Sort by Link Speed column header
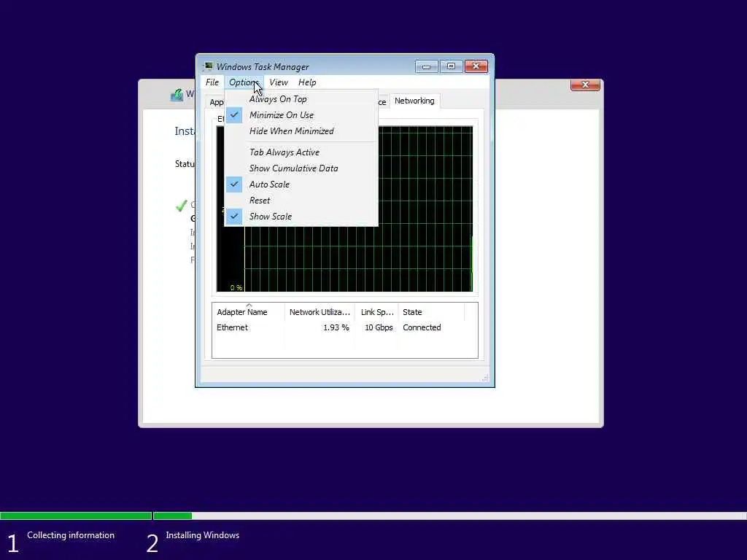The width and height of the screenshot is (747, 560). pyautogui.click(x=377, y=312)
